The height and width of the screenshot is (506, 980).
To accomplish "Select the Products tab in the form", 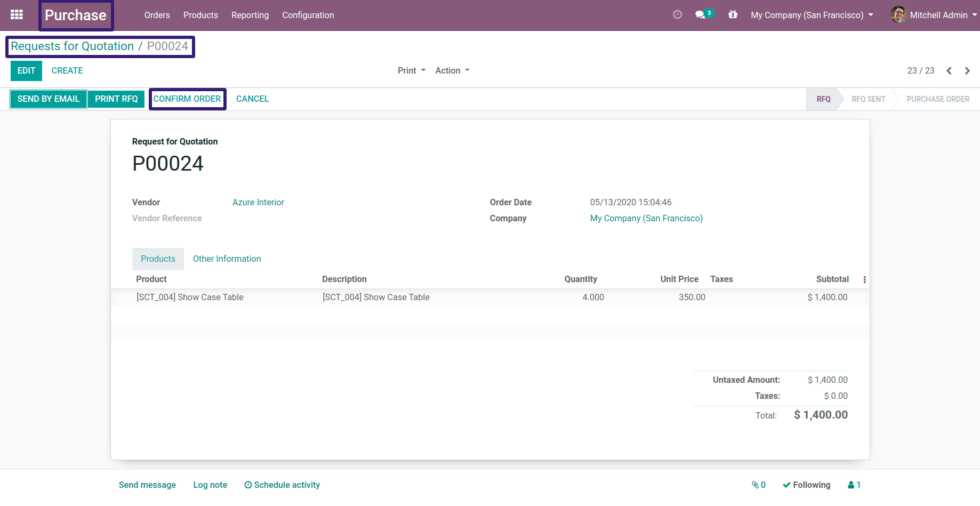I will [158, 259].
